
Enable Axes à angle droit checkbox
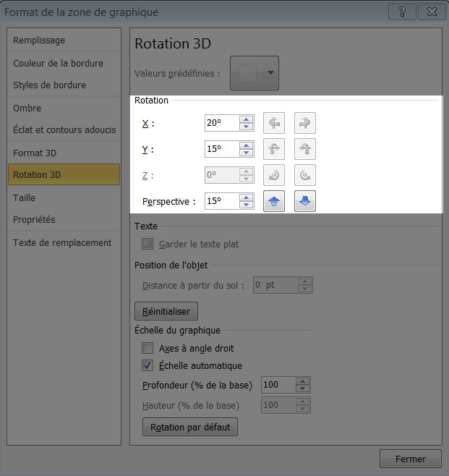(x=147, y=348)
